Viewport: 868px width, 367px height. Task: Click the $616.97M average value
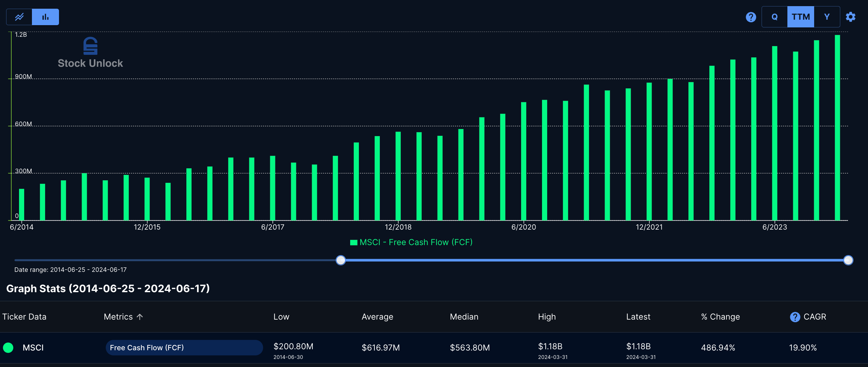coord(380,347)
